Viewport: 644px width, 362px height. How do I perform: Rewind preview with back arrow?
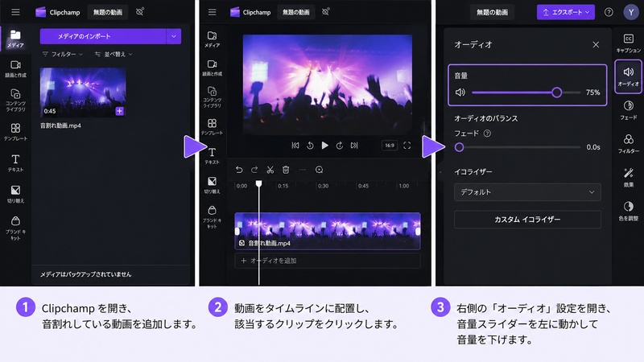coord(310,146)
